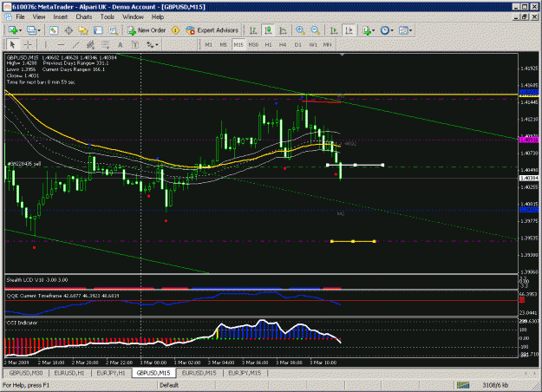Switch to EURUSD,M15 chart tab

click(x=199, y=373)
